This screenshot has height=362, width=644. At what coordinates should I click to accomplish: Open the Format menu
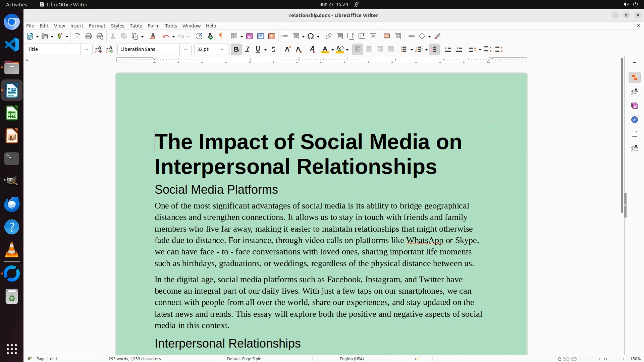(x=97, y=25)
